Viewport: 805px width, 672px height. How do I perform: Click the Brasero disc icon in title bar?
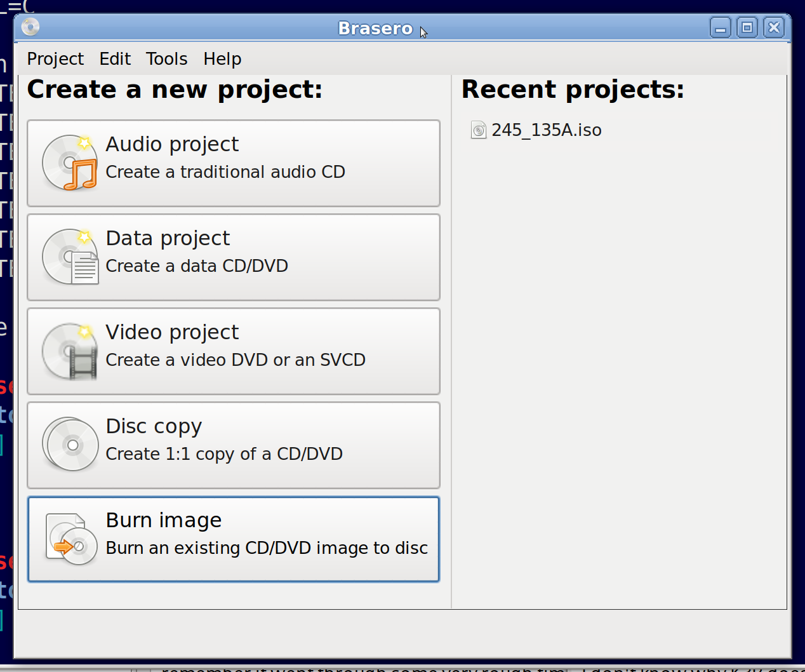pyautogui.click(x=30, y=27)
